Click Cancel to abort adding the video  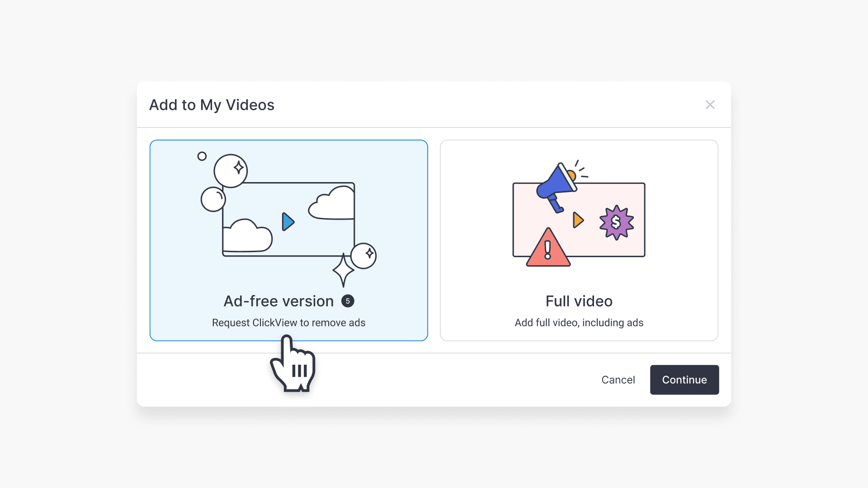coord(618,380)
